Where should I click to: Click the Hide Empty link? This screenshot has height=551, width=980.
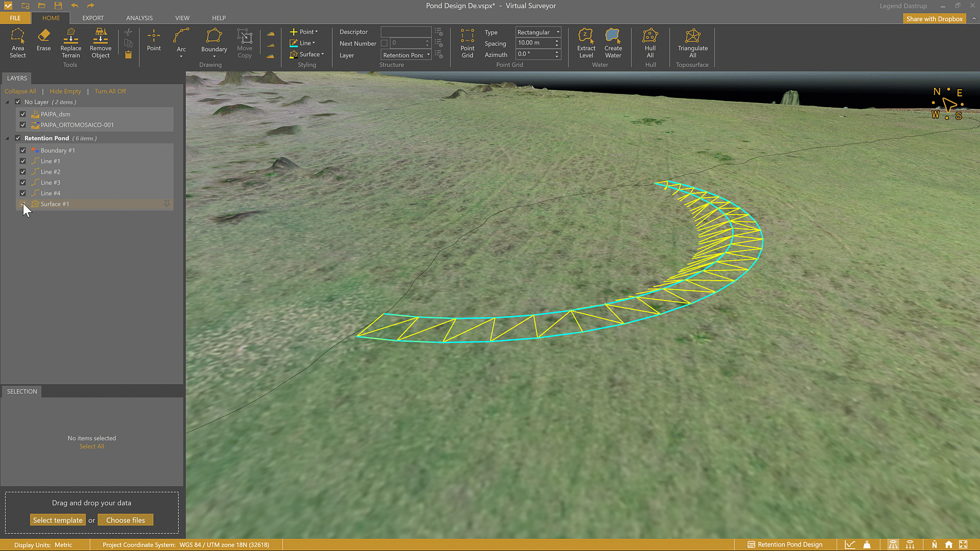coord(65,91)
